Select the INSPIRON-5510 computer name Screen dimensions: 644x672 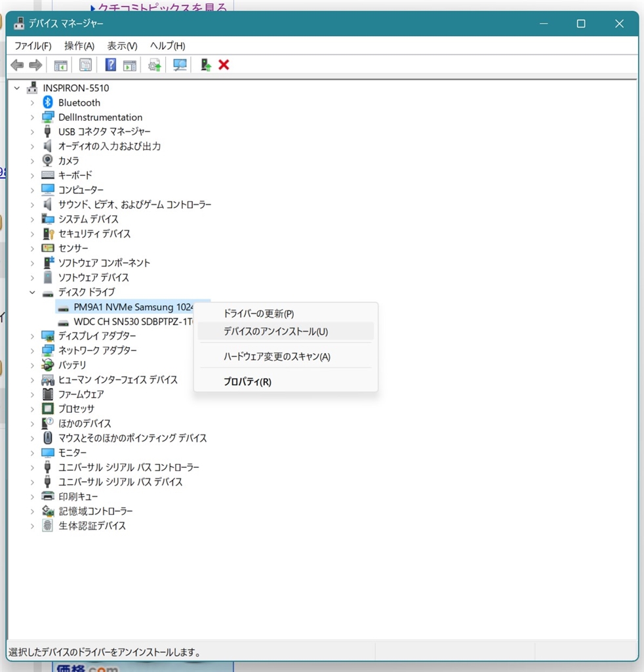pos(76,88)
